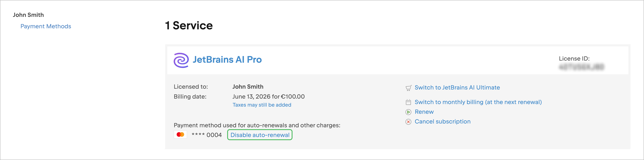The image size is (644, 160).
Task: Click the 1 Service heading
Action: tap(189, 26)
